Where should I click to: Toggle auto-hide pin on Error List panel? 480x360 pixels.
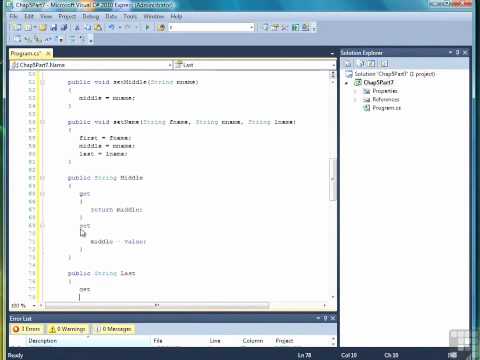point(325,318)
